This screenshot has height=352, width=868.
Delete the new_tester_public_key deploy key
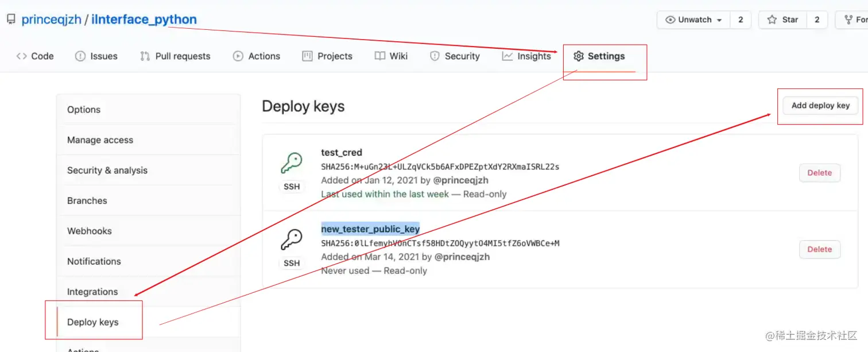[820, 249]
